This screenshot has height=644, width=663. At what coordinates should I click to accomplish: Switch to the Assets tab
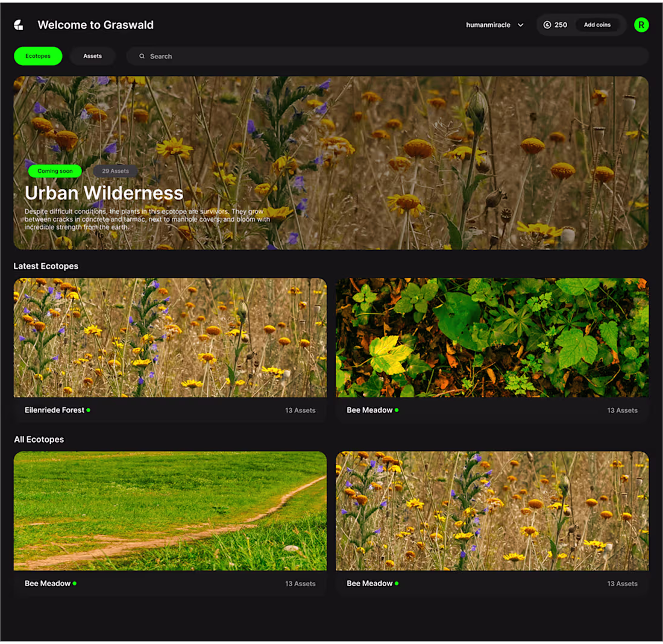pos(92,56)
